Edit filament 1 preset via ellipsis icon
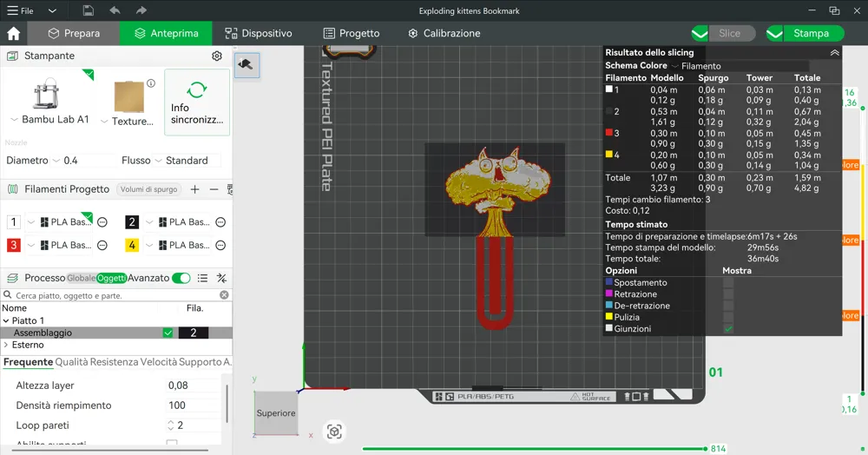This screenshot has width=868, height=455. click(102, 222)
